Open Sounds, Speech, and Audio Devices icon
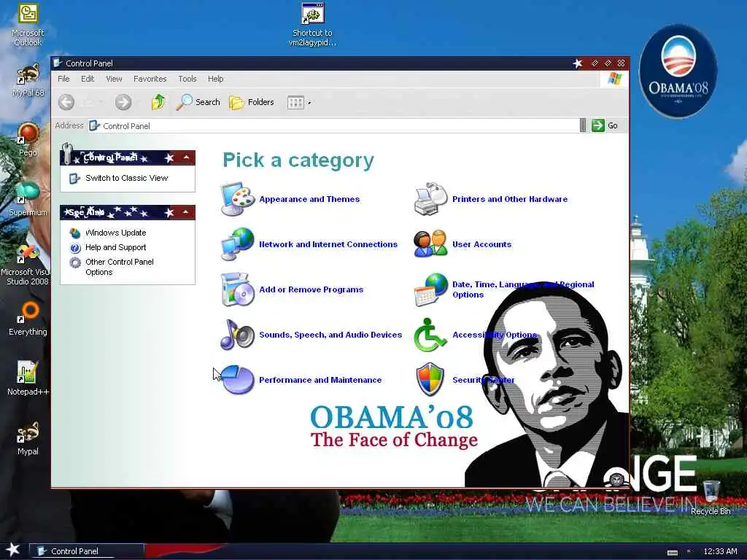Screen dimensions: 747x560 click(237, 334)
